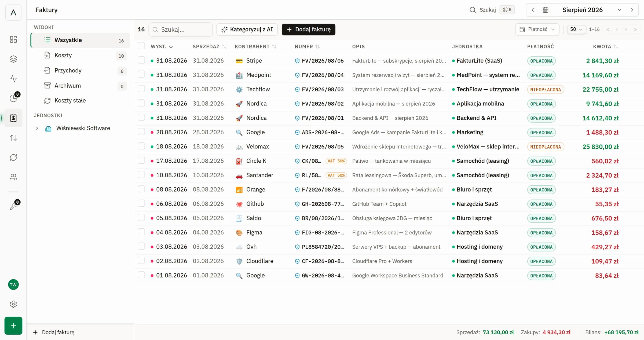This screenshot has height=340, width=644.
Task: Sort by KWOTA column header
Action: click(605, 47)
